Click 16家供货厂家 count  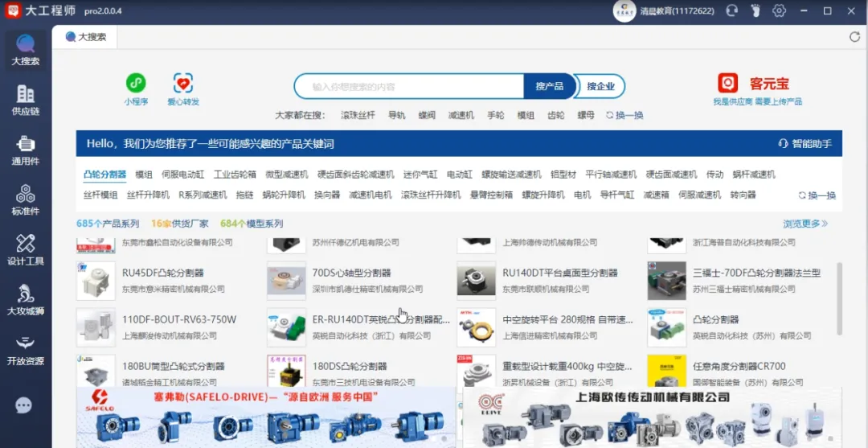[x=180, y=224]
